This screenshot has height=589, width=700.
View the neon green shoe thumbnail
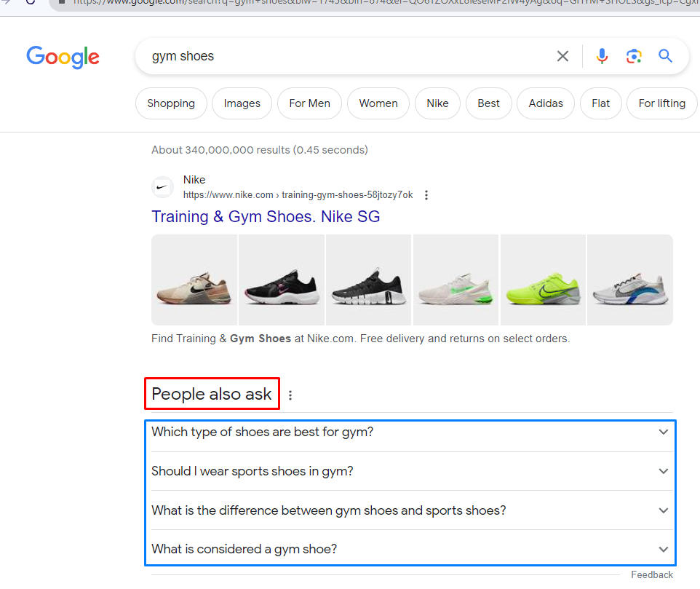(x=543, y=280)
